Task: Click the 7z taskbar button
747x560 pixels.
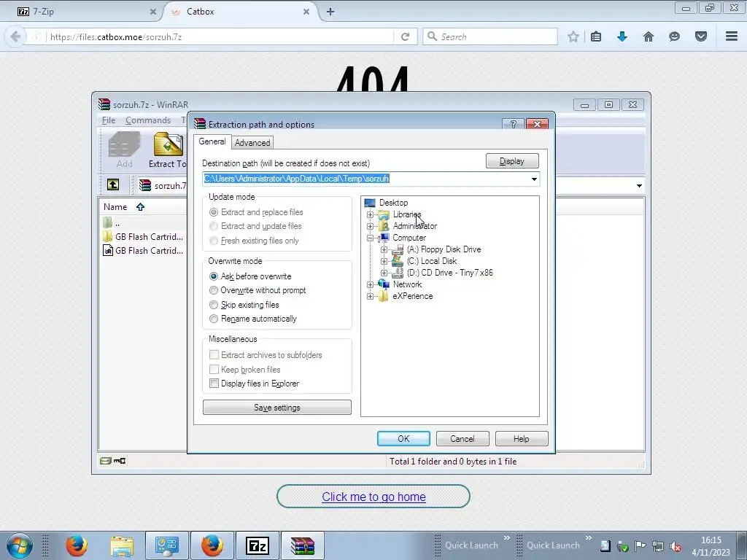Action: pos(258,545)
